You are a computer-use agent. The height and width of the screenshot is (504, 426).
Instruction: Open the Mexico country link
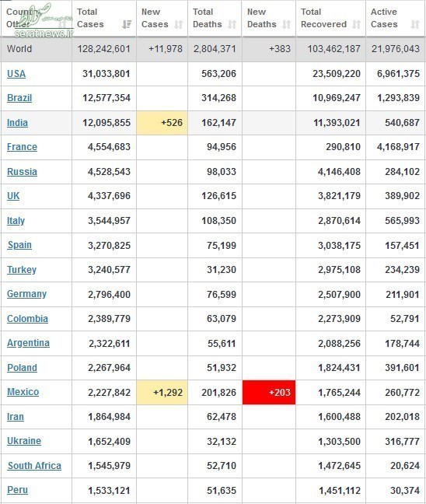click(23, 392)
